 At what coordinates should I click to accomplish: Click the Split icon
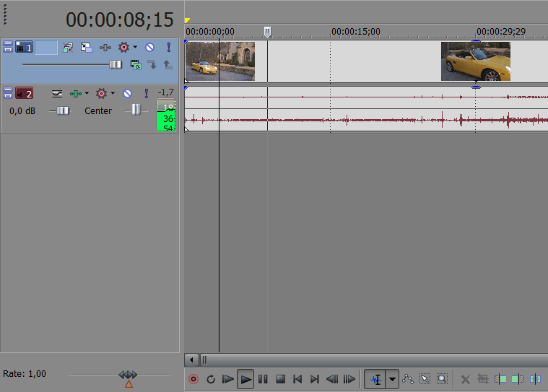point(535,379)
